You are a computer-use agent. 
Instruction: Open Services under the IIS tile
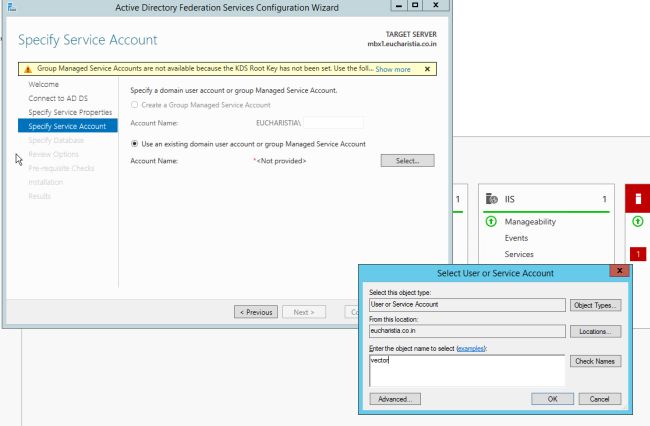519,254
